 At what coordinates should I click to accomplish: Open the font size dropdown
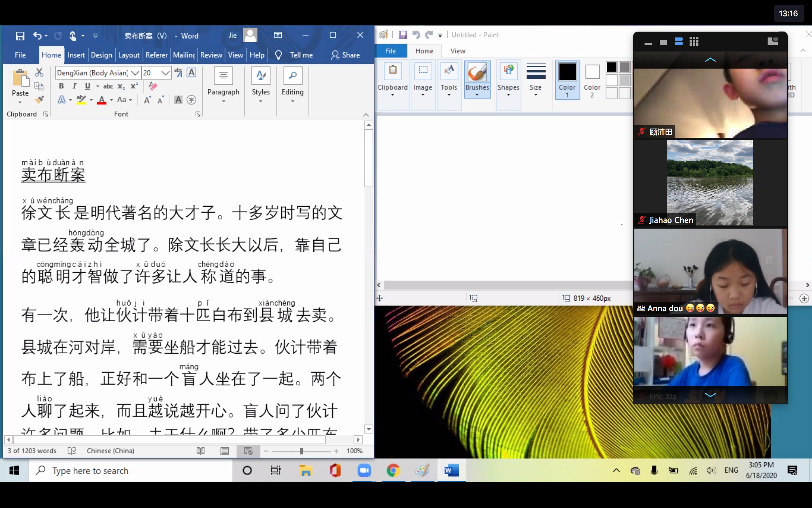[165, 73]
